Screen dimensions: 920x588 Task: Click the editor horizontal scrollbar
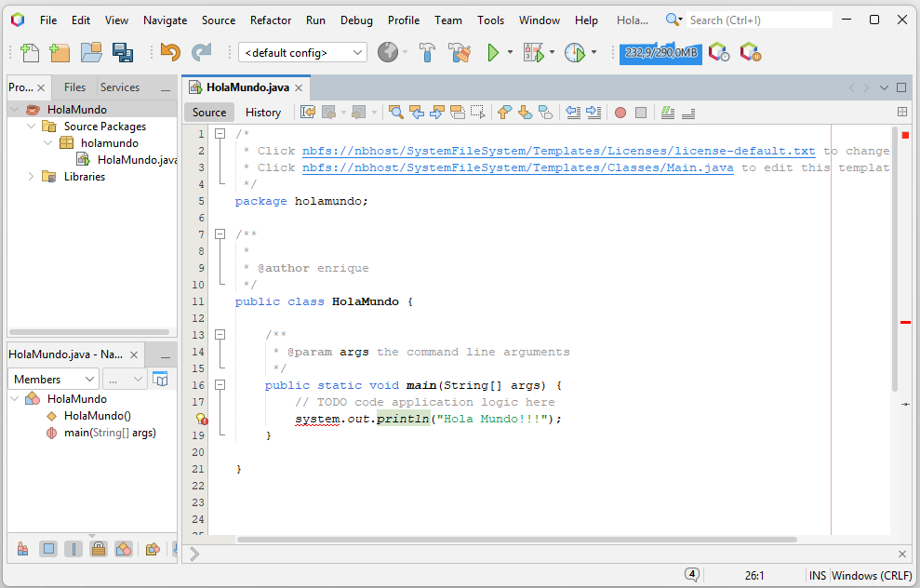tap(516, 540)
